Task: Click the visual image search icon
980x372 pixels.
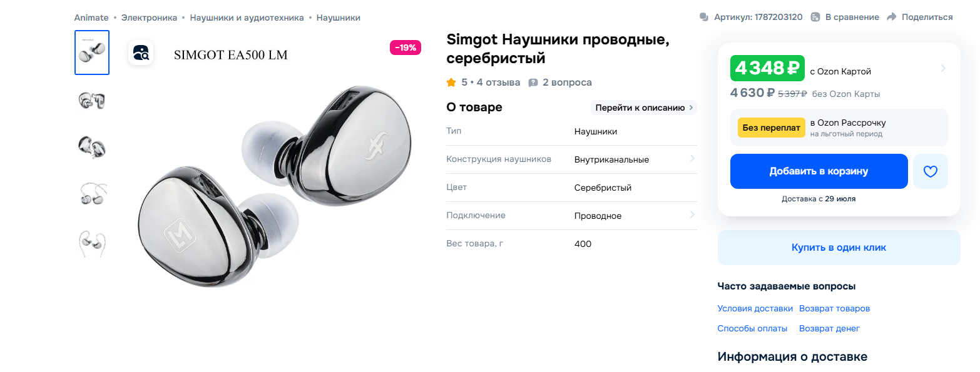Action: 141,53
